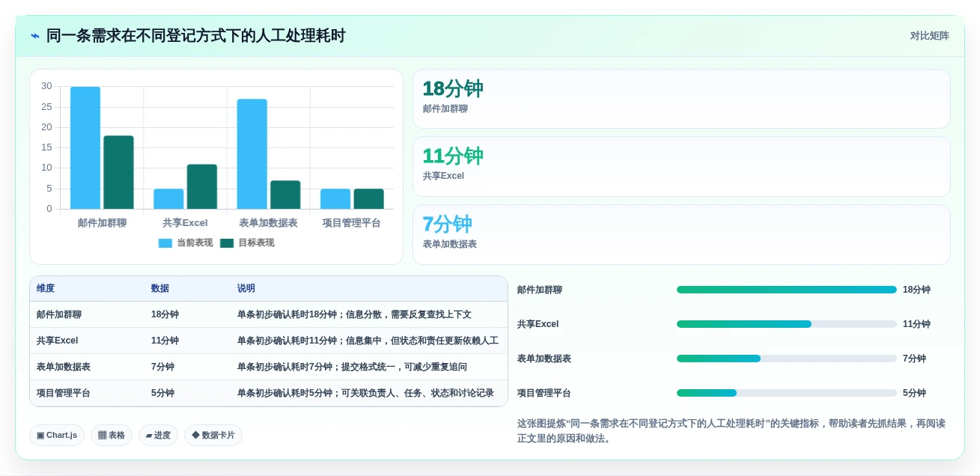This screenshot has height=476, width=980.
Task: Click the blue lightning icon beside the title
Action: tap(34, 36)
